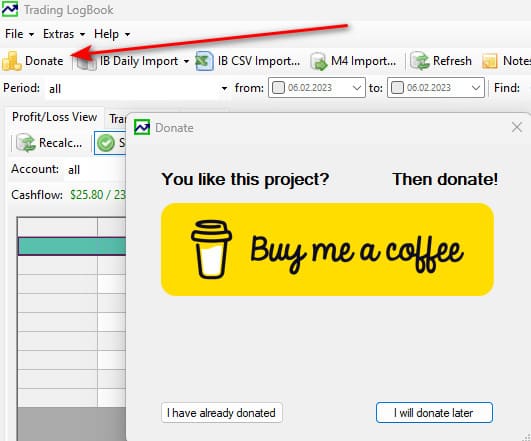Open the Account combo box
Screen dimensions: 531x441
(95, 169)
